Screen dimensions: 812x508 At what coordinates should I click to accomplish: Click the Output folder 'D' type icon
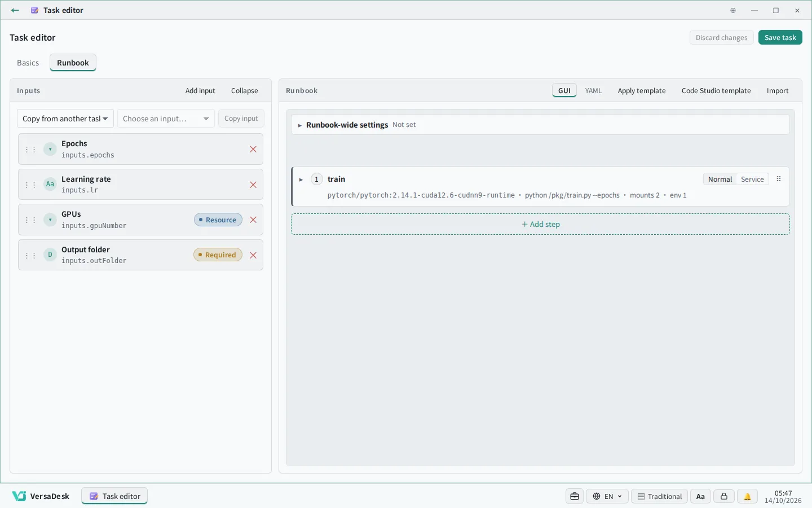(50, 255)
